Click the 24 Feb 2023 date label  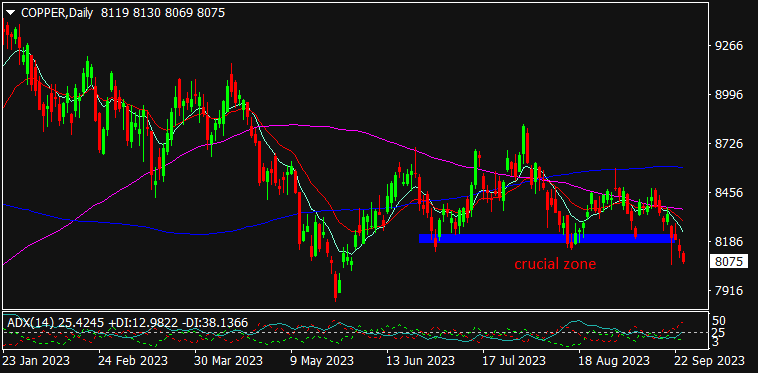coord(134,360)
